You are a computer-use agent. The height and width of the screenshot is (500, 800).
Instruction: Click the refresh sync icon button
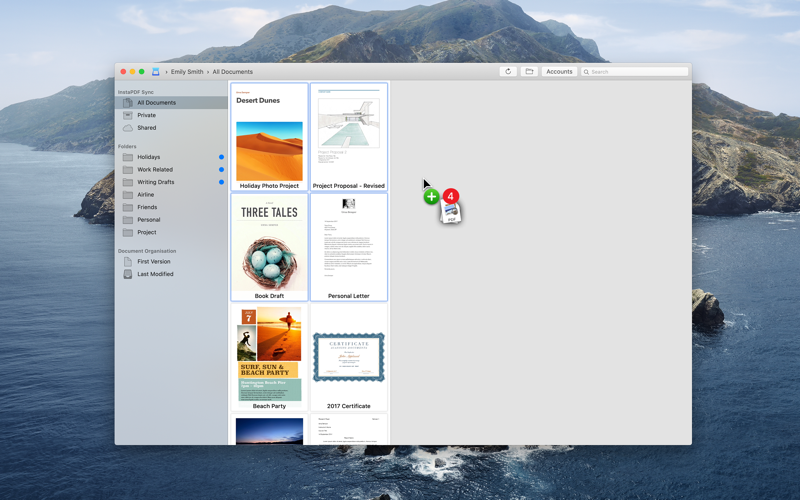(x=508, y=72)
